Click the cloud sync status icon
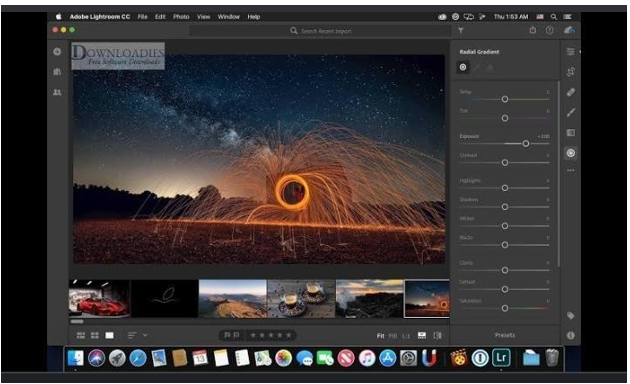This screenshot has width=630, height=384. click(569, 30)
